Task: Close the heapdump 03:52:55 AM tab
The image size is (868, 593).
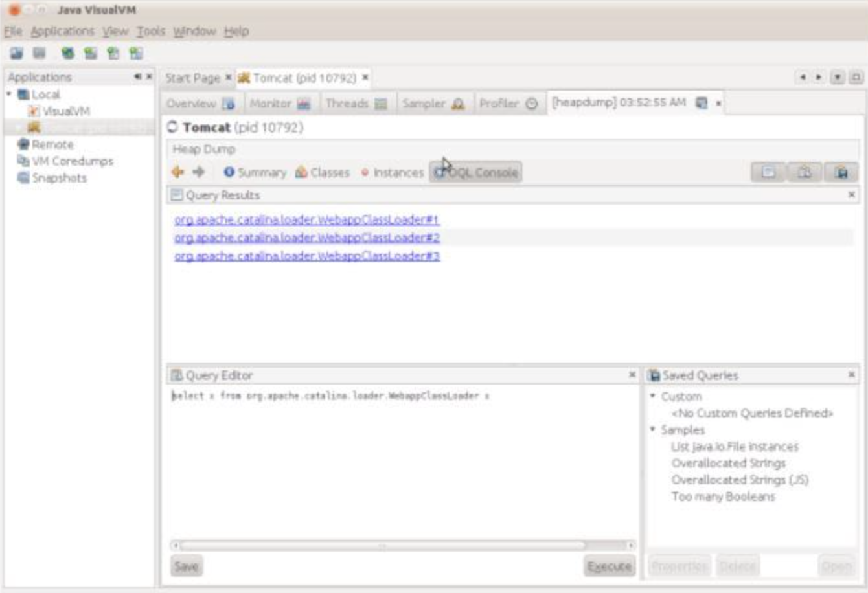Action: point(718,104)
